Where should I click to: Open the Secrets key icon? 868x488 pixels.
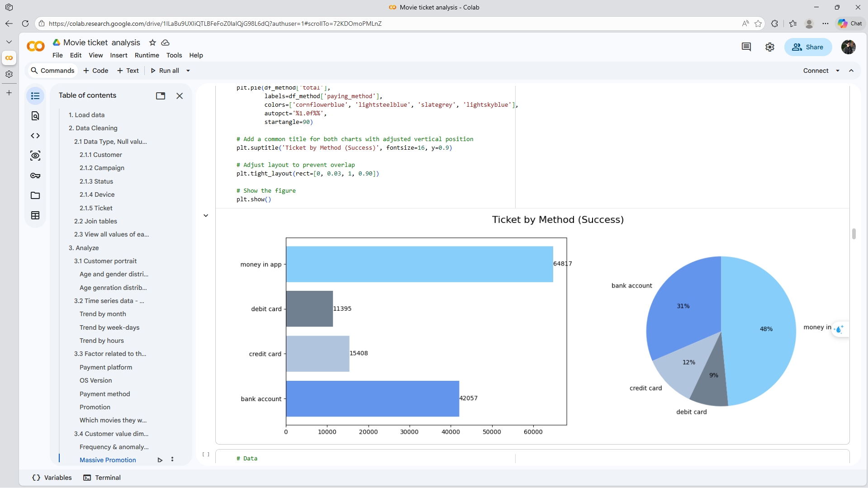point(35,175)
